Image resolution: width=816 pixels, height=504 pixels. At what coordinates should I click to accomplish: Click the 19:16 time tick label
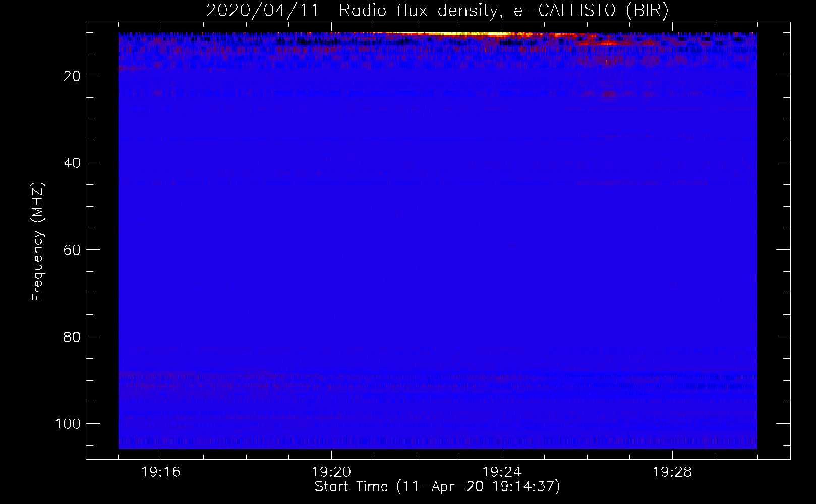click(x=161, y=472)
